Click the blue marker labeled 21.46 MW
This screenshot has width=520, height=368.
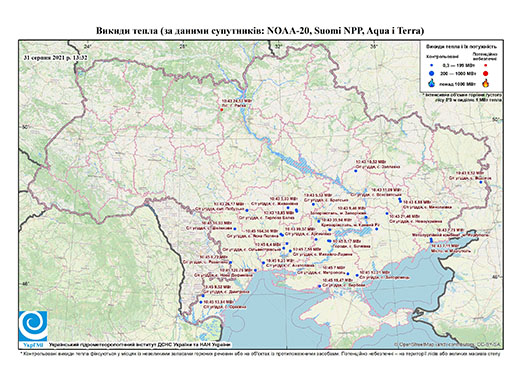click(387, 213)
